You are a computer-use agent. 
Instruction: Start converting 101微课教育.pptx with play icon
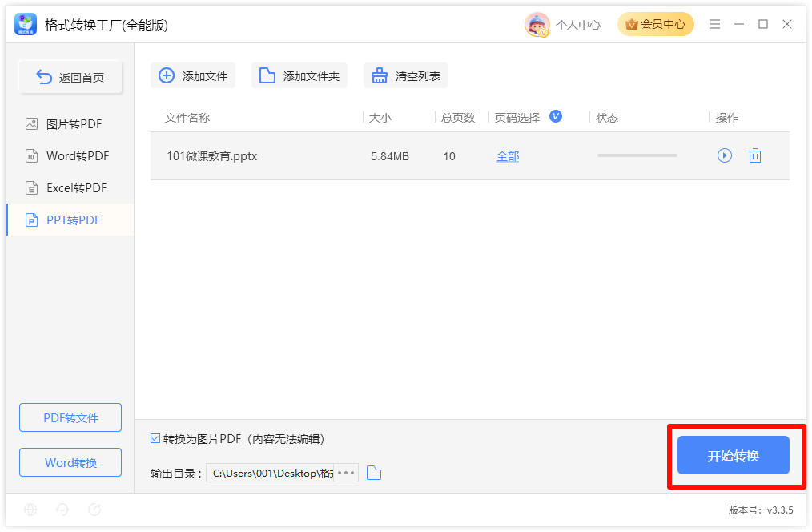(x=725, y=155)
